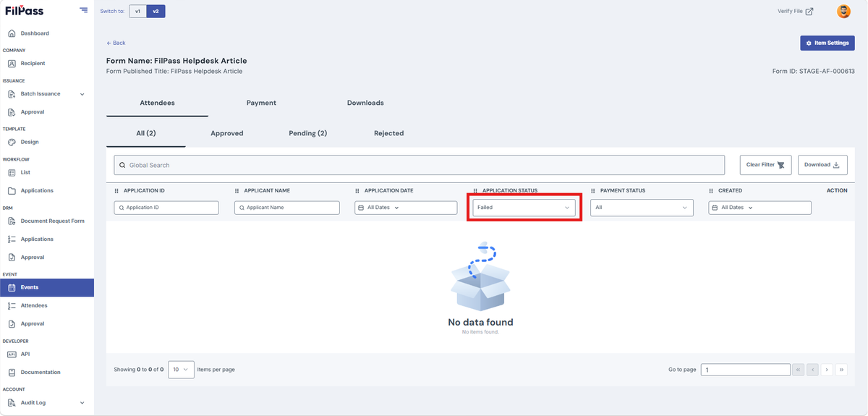868x416 pixels.
Task: Grab the drag handle for Application ID column
Action: point(116,191)
